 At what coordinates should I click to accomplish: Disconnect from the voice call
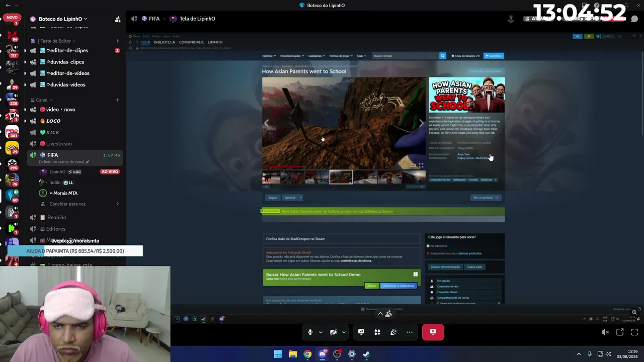[433, 332]
